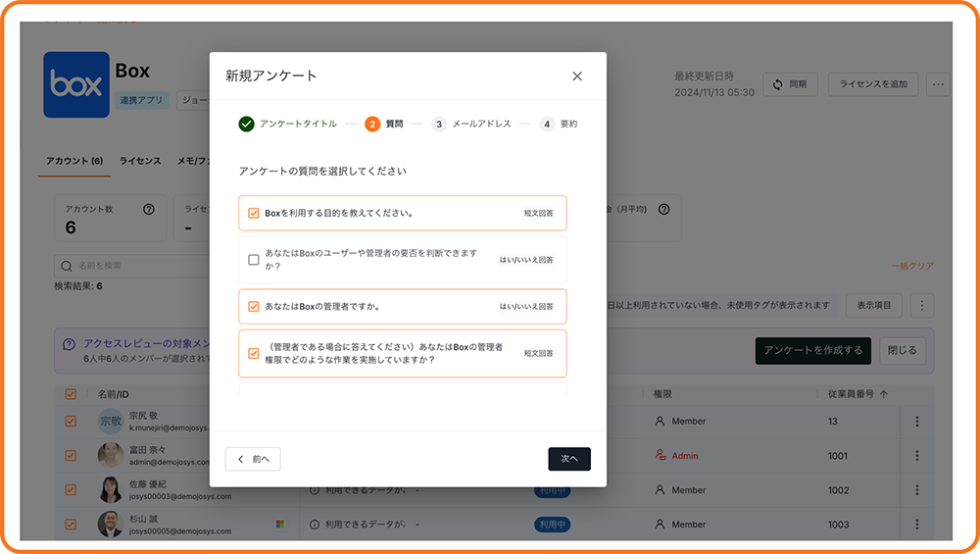The width and height of the screenshot is (980, 554).
Task: Open the vertical dots menu beside 表示項目
Action: point(922,306)
